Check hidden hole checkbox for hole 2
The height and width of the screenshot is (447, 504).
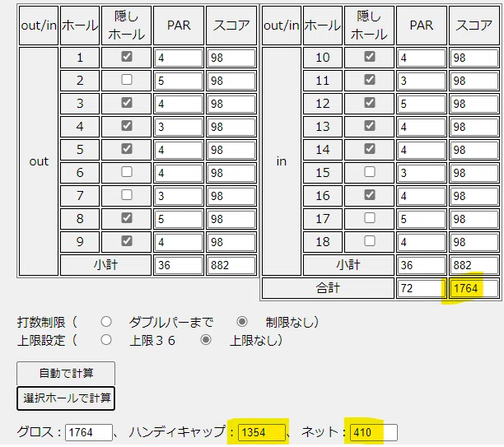[127, 80]
